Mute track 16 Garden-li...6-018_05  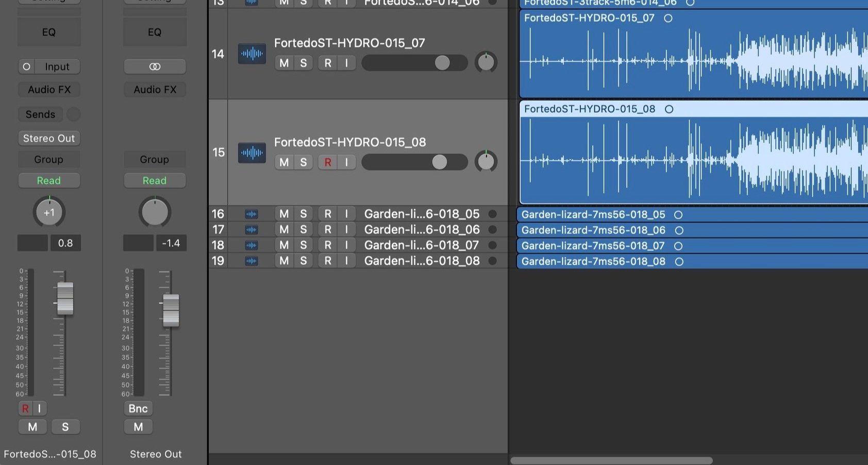click(284, 214)
